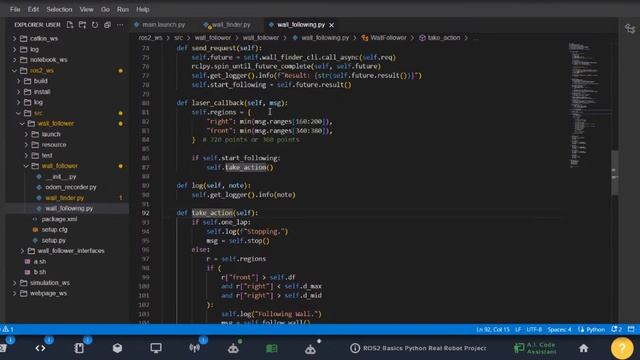Open setup.cfg in the file tree

(x=54, y=229)
